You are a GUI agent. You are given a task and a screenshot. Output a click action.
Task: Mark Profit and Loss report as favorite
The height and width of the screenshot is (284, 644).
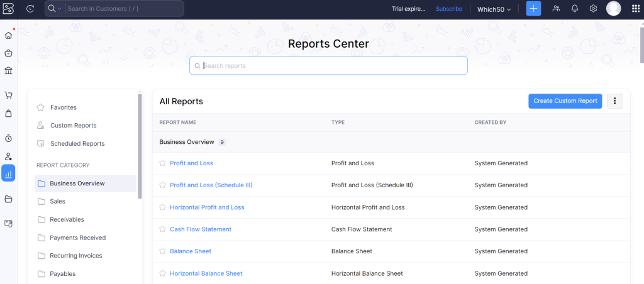point(163,163)
